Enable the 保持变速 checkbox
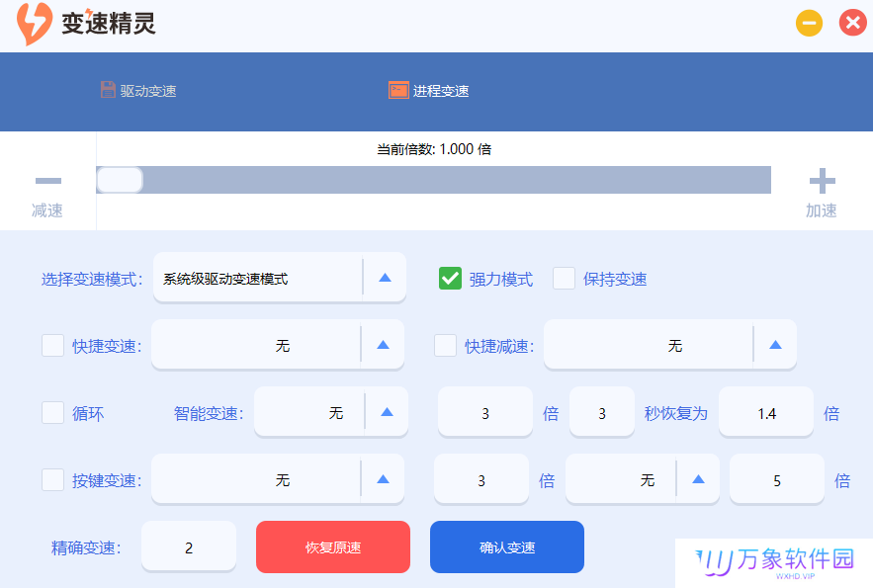 coord(564,279)
